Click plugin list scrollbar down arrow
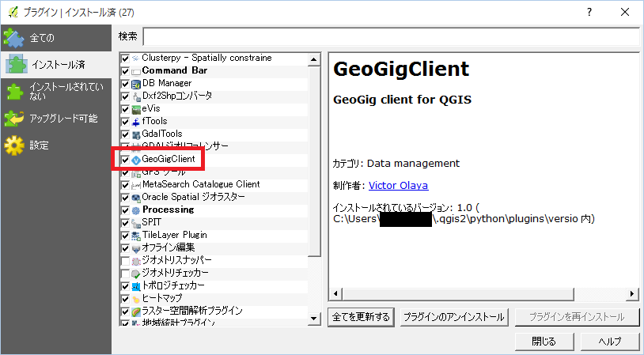Viewport: 644px width, 355px height. pos(314,318)
